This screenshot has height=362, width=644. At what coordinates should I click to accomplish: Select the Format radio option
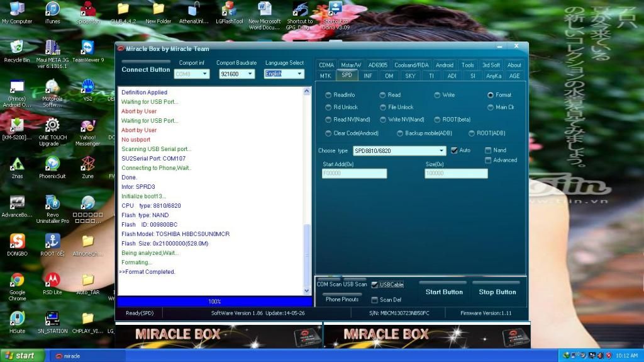491,95
